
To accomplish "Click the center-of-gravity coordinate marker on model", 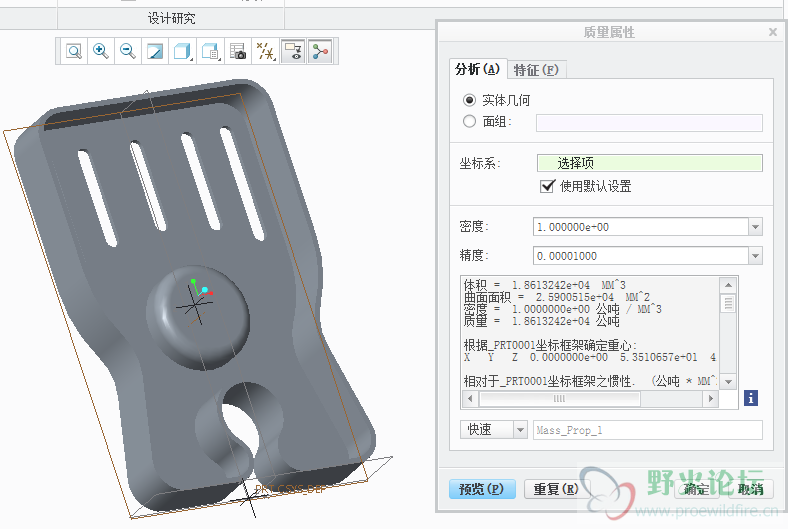I will click(x=194, y=303).
